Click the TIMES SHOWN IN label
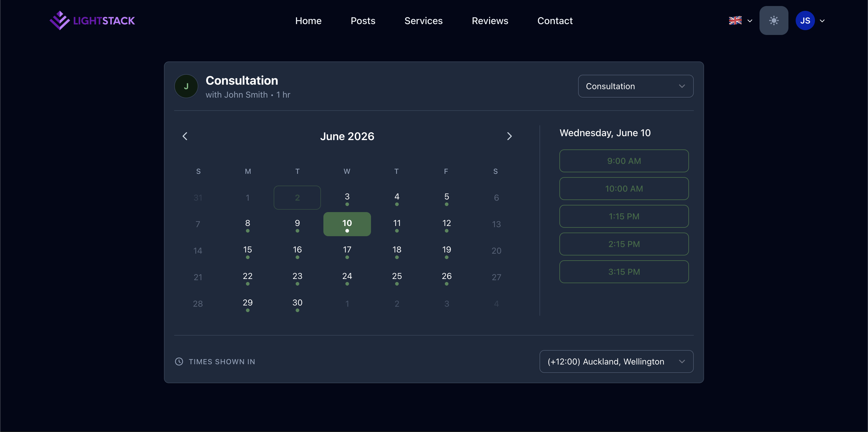 pos(222,362)
